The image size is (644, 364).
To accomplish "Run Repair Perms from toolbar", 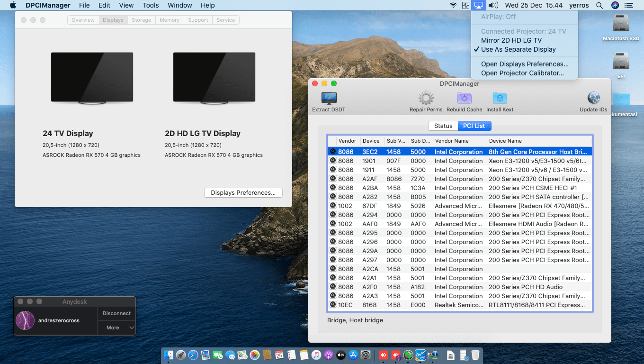I will pyautogui.click(x=426, y=99).
